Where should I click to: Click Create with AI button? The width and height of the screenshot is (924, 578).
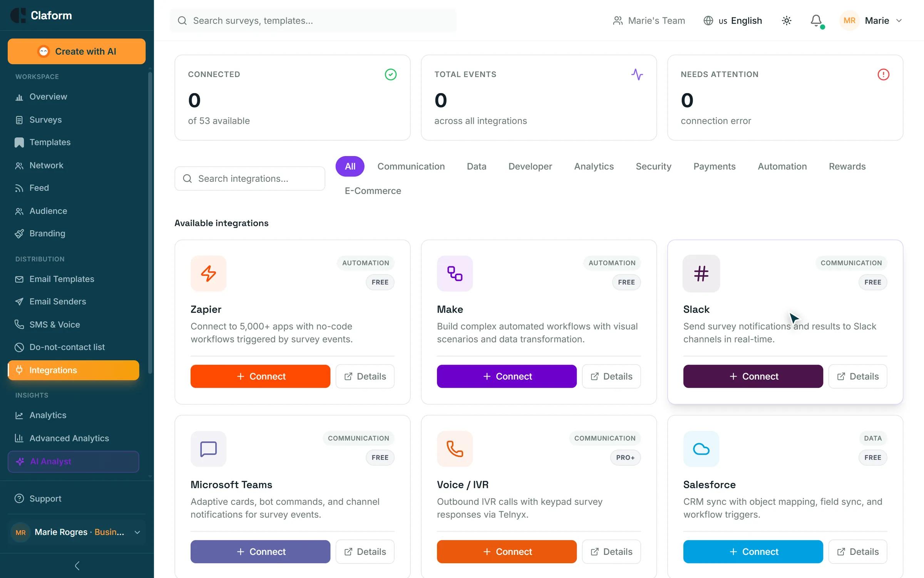click(x=77, y=51)
